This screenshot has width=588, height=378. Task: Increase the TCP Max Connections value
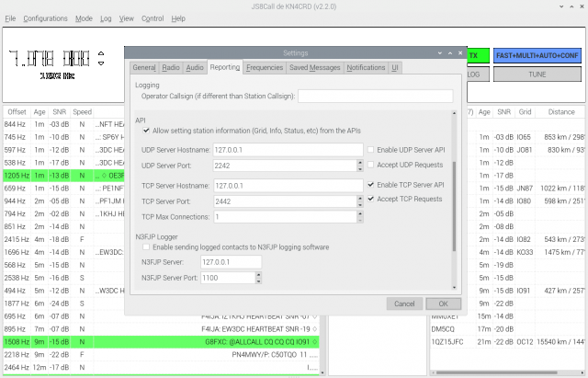pyautogui.click(x=360, y=213)
